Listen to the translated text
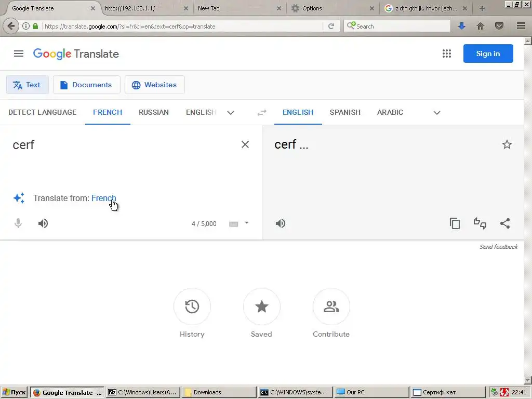The height and width of the screenshot is (399, 532). pos(280,223)
